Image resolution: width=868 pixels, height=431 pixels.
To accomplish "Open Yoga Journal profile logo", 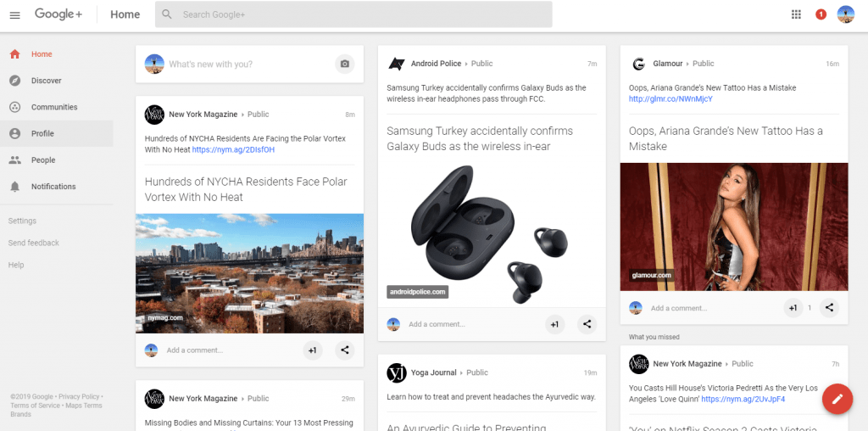I will click(x=397, y=372).
